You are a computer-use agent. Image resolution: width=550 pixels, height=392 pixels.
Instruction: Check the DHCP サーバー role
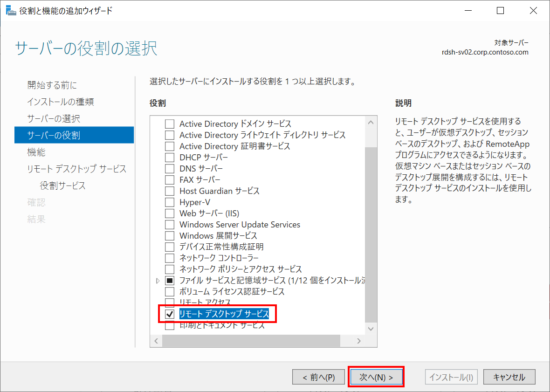coord(170,157)
